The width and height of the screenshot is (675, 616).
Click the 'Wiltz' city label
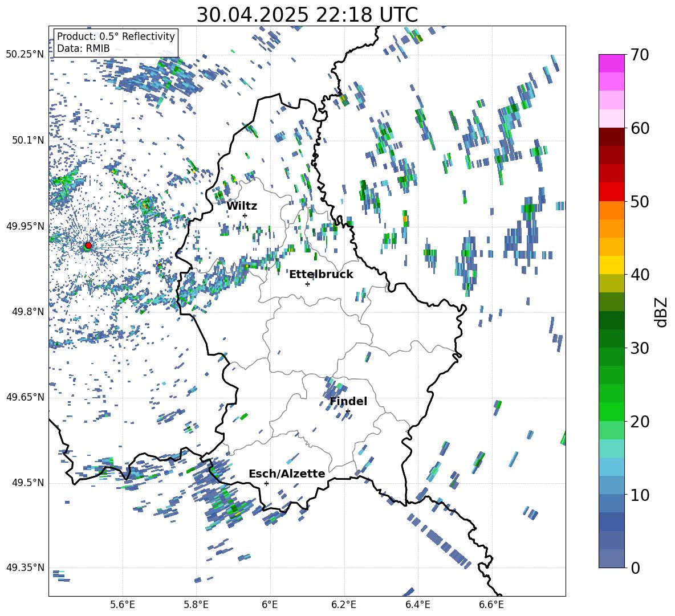pos(242,206)
